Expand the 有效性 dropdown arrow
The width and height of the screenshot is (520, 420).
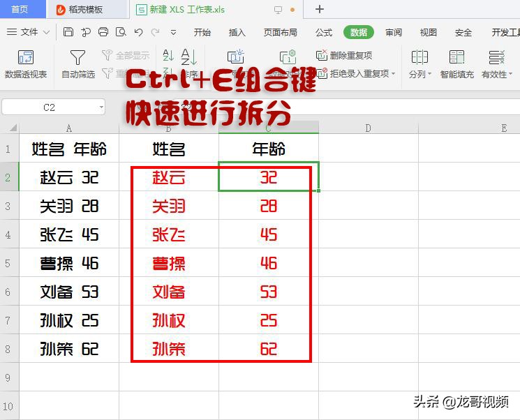coord(510,73)
